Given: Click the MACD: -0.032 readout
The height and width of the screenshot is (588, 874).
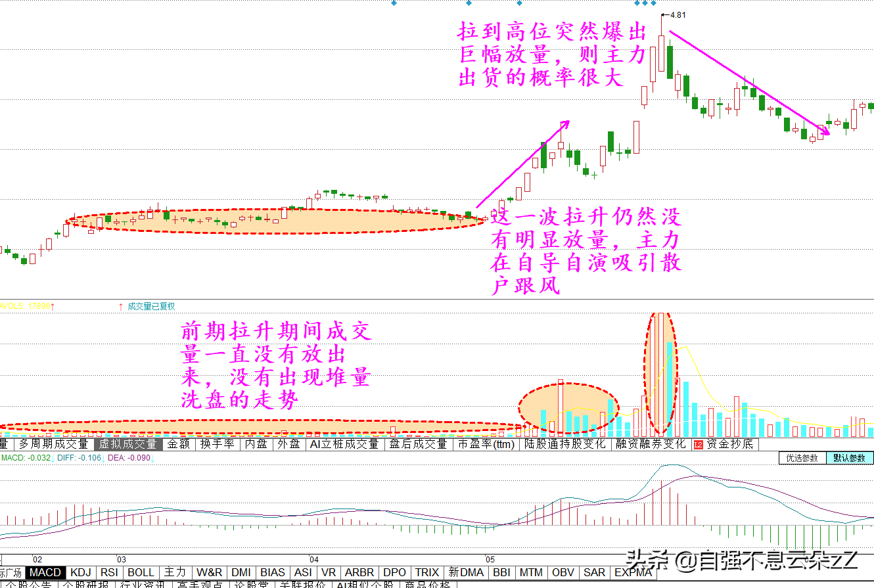Looking at the screenshot, I should [26, 457].
